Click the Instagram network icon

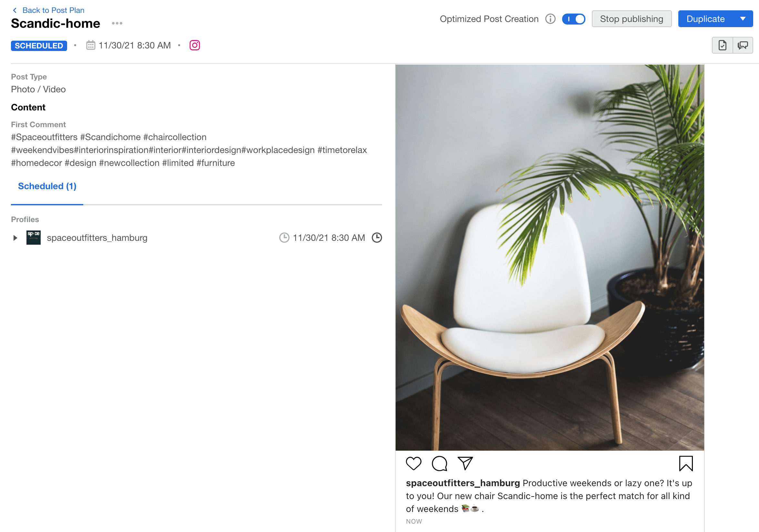point(194,45)
